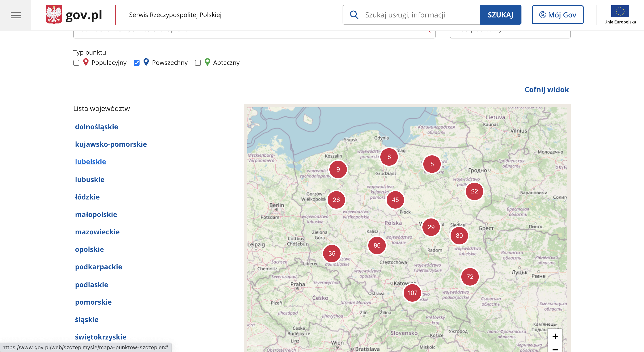Viewport: 644px width, 352px height.
Task: Uncheck the Powszechny checkbox
Action: point(136,63)
